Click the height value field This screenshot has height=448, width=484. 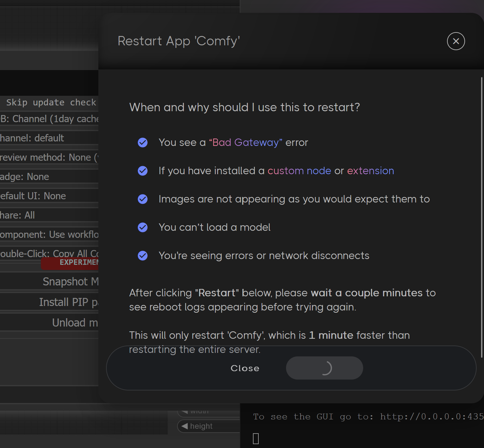pyautogui.click(x=209, y=426)
